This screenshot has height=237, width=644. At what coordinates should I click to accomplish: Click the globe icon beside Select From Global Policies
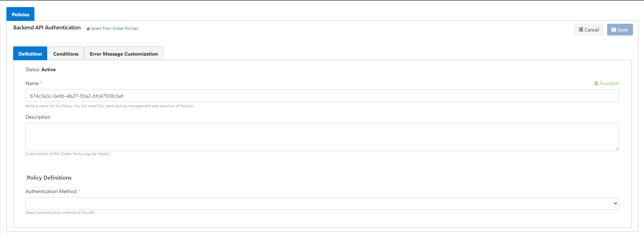pyautogui.click(x=88, y=29)
